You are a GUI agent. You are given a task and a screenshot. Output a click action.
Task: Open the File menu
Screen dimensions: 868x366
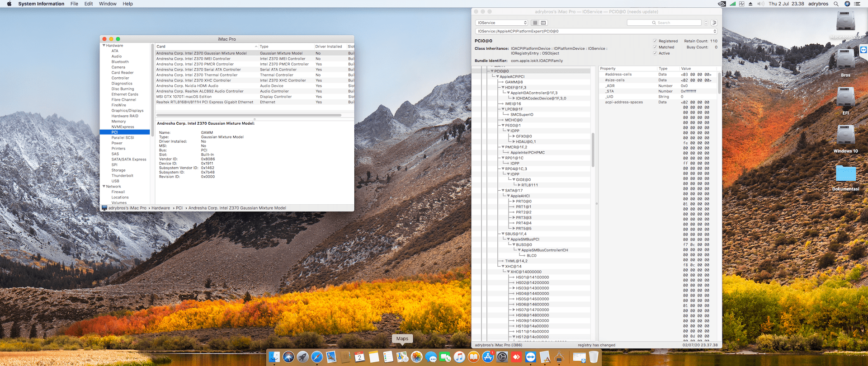click(74, 4)
